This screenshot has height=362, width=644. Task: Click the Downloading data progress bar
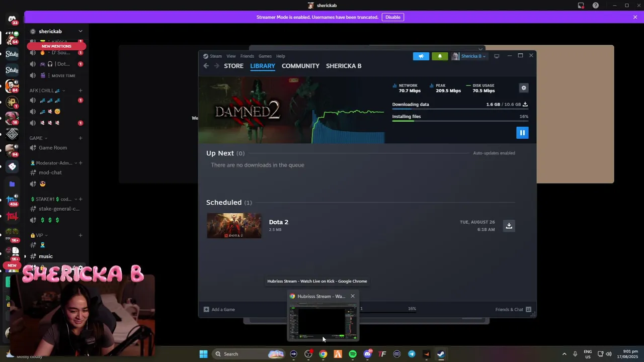click(x=460, y=109)
